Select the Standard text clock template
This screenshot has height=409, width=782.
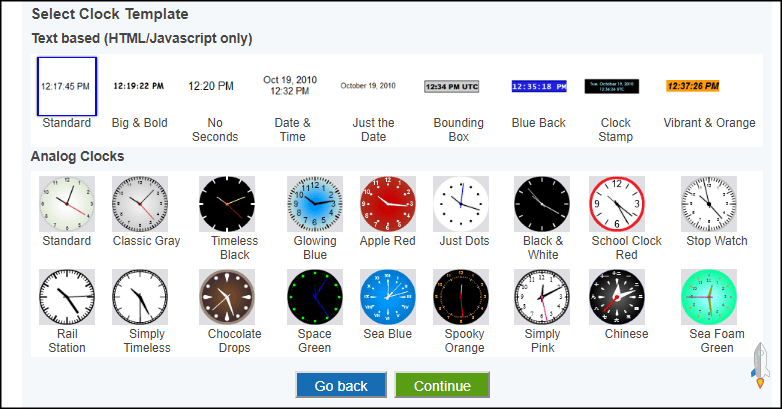pos(67,86)
